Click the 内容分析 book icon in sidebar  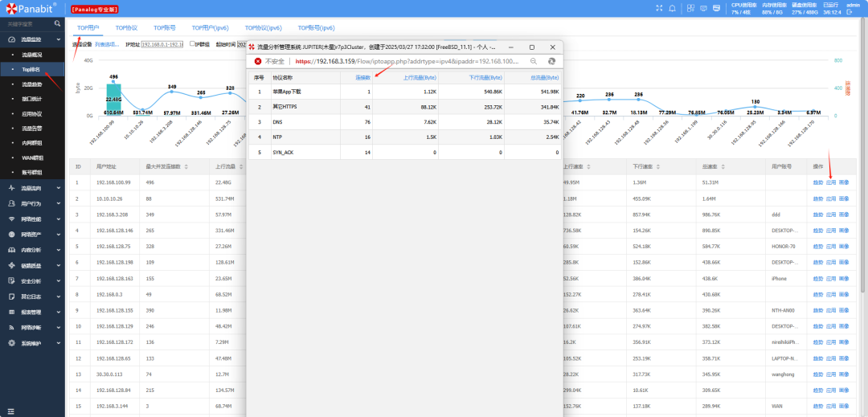tap(11, 250)
